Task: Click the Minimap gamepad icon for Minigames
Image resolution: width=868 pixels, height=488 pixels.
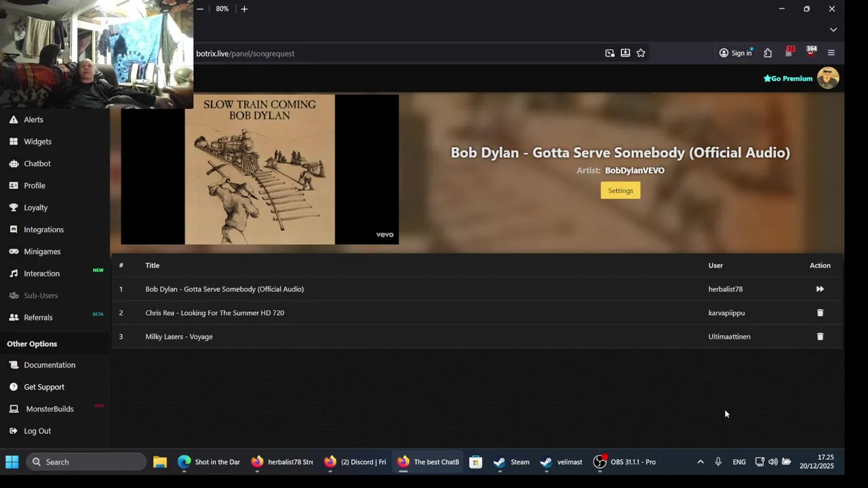Action: (x=14, y=251)
